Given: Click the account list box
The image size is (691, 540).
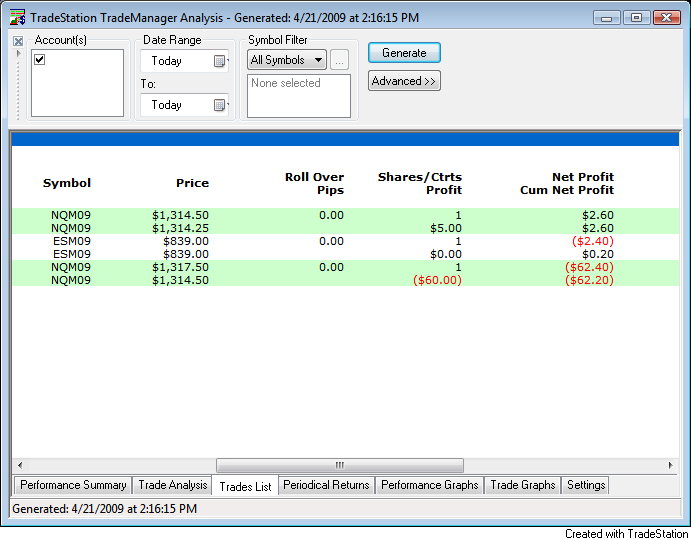Looking at the screenshot, I should (78, 83).
